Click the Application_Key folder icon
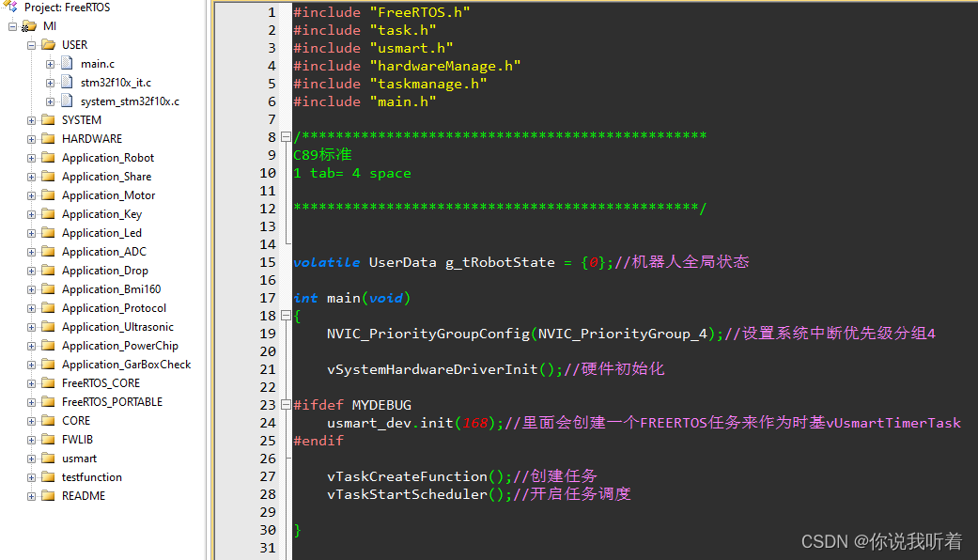 click(x=48, y=214)
